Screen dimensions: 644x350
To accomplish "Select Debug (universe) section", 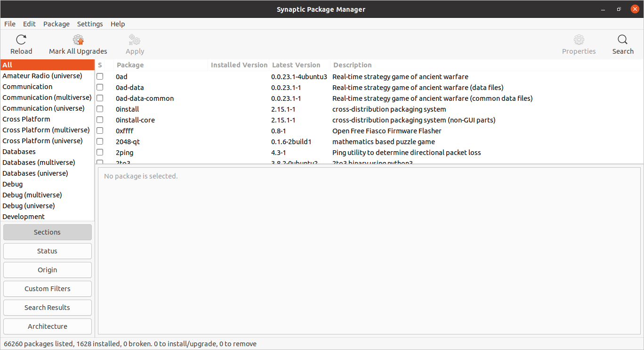I will coord(47,206).
